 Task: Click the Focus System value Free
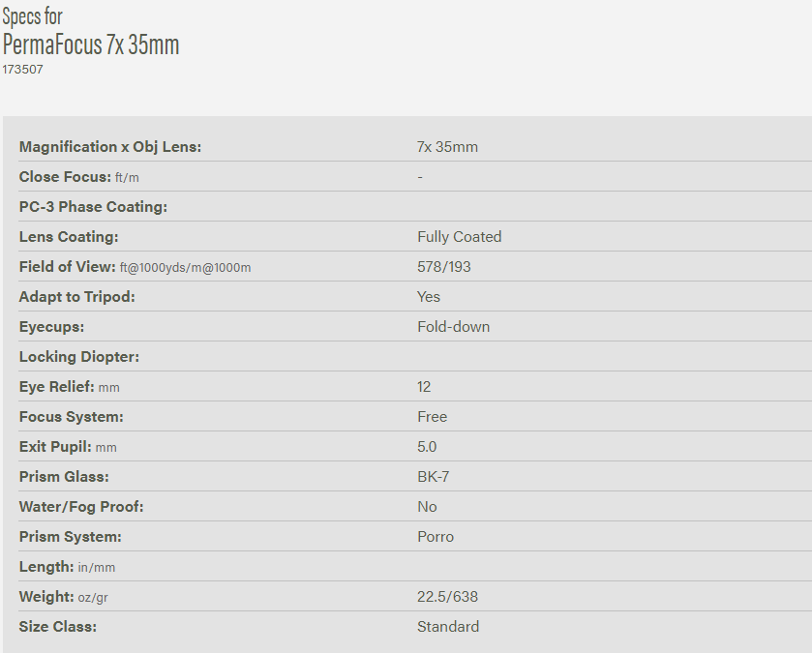[432, 417]
